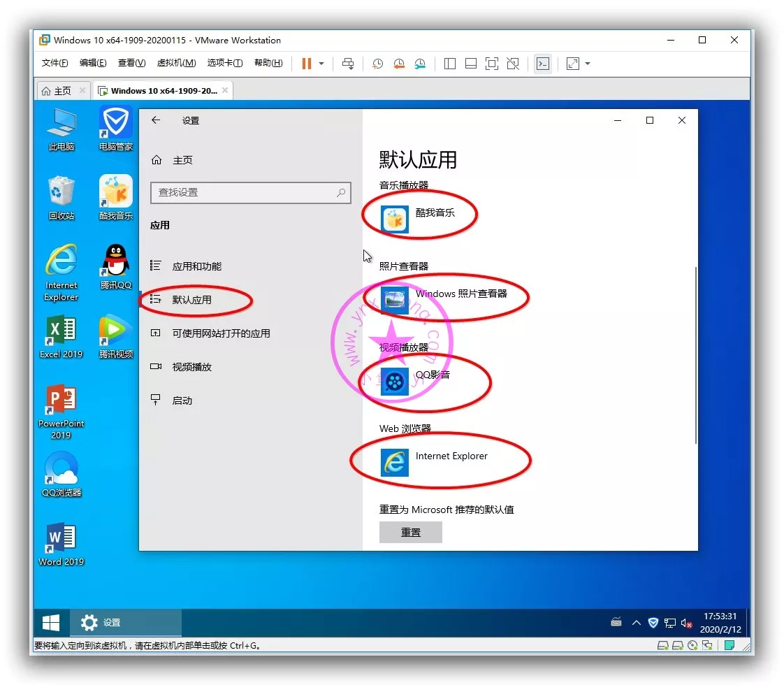
Task: Open the snapshot manager icon
Action: [420, 64]
